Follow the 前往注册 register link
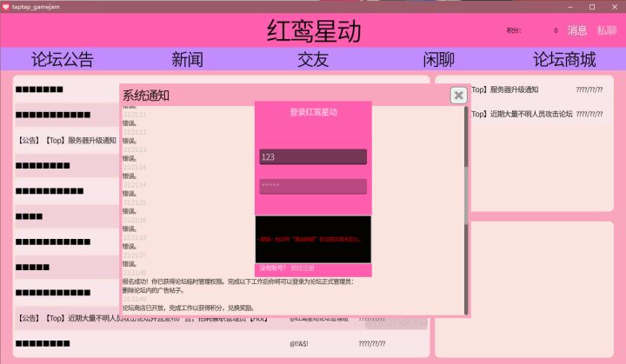This screenshot has height=364, width=626. (x=303, y=268)
